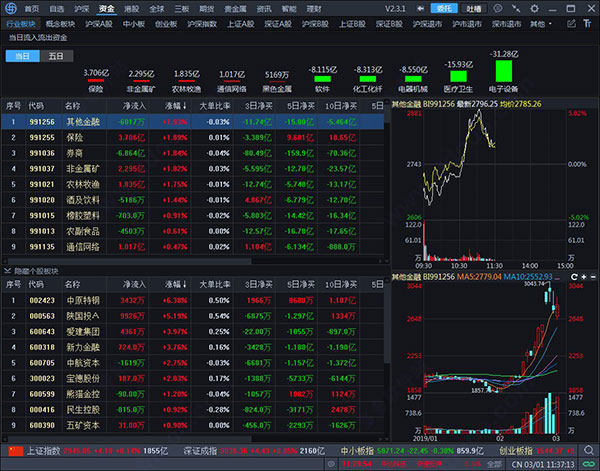Sort lower table by 10日净买 header
The height and width of the screenshot is (471, 600).
point(341,284)
